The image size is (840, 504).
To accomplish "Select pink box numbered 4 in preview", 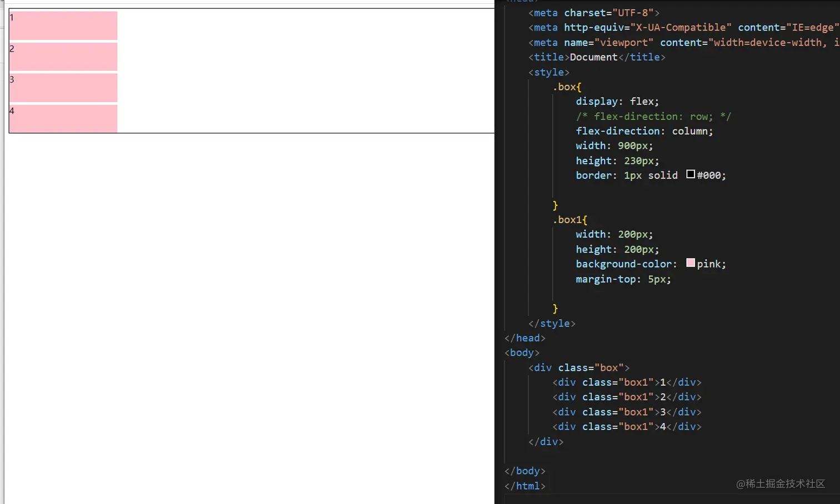I will [x=63, y=119].
